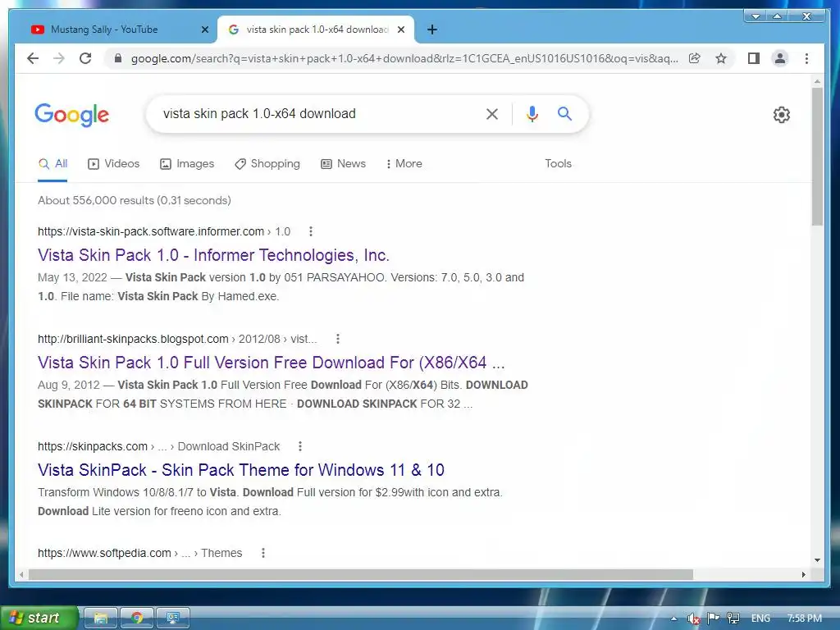Screen dimensions: 840x630
Task: Click the network tray icon
Action: [x=733, y=619]
